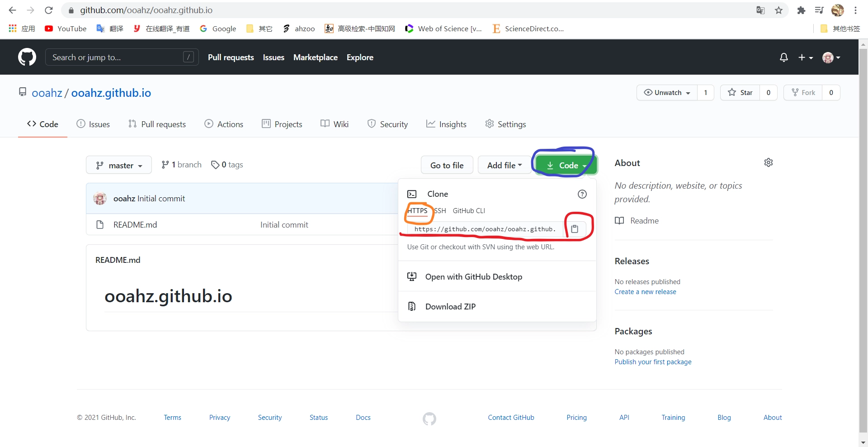868x447 pixels.
Task: Click the GitHub Octocat logo in header
Action: (27, 57)
